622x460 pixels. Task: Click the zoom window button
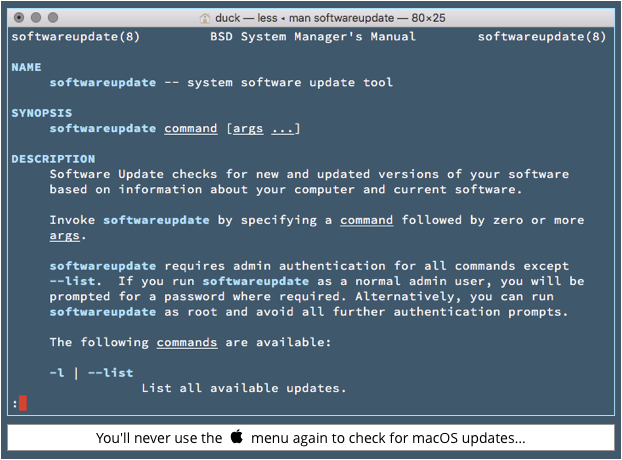(53, 17)
